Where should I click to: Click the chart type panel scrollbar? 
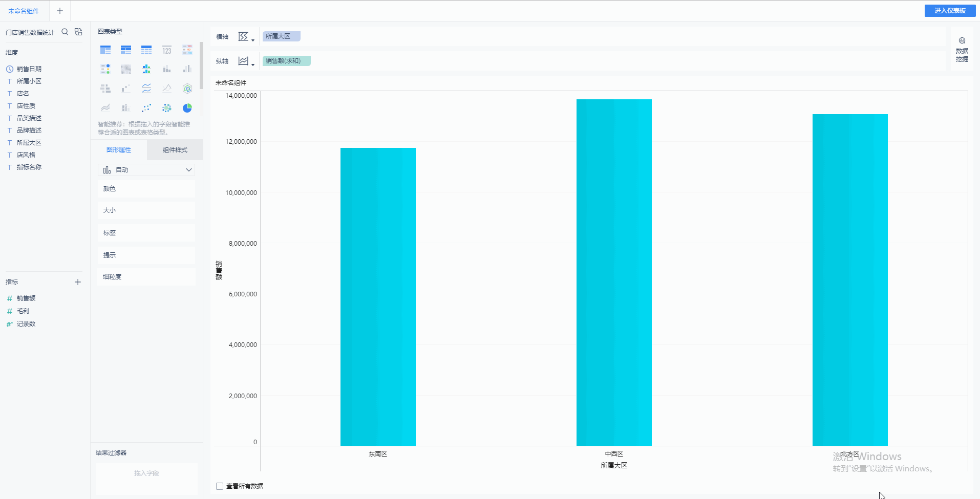(201, 66)
